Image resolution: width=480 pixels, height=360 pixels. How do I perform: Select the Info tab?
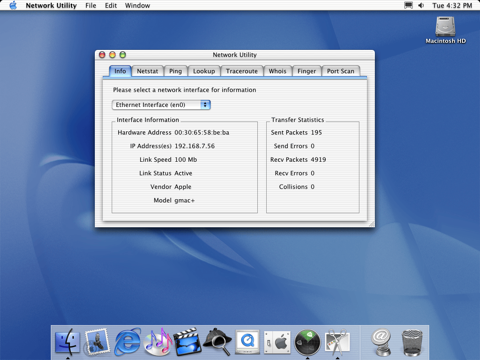tap(120, 71)
